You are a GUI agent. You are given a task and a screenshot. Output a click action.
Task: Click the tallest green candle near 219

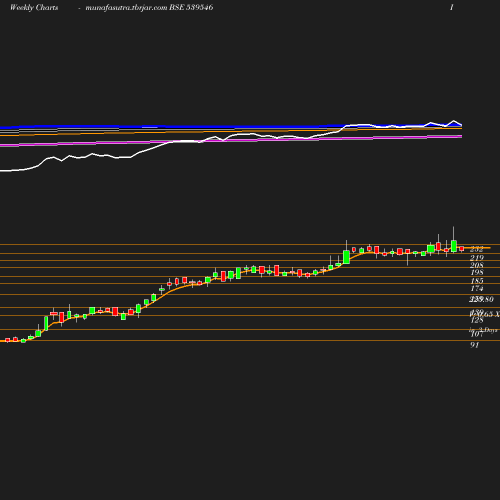pos(346,257)
